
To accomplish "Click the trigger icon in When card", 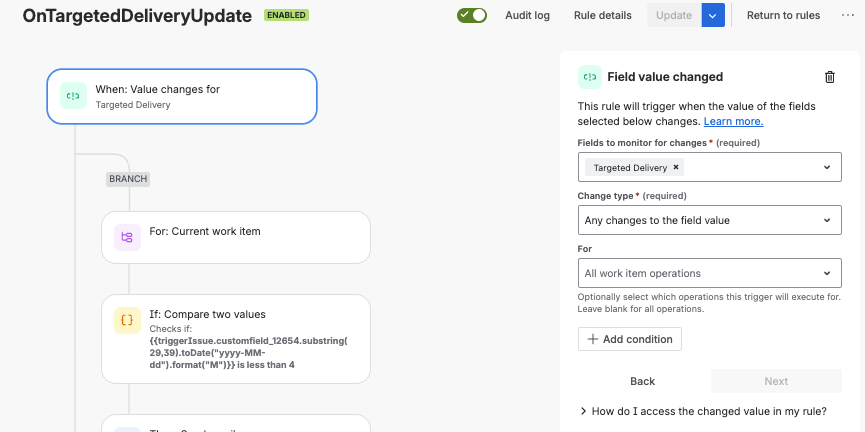I will click(x=73, y=95).
